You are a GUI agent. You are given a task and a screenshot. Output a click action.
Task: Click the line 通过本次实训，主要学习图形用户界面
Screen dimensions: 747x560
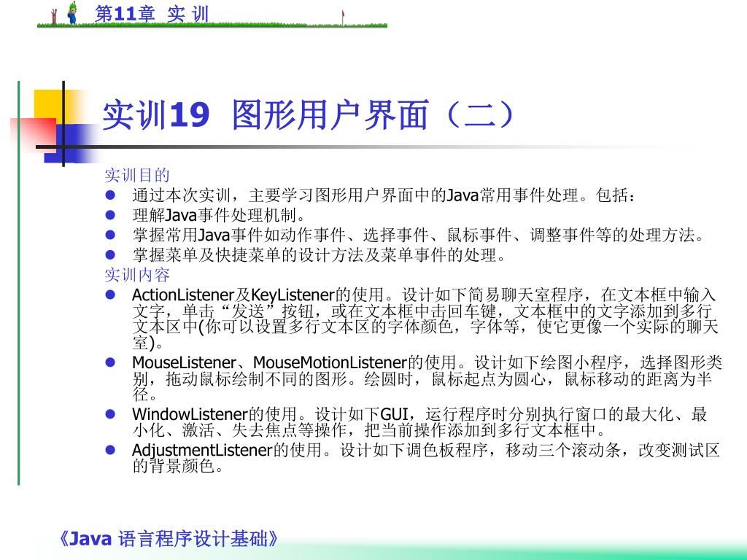(384, 195)
